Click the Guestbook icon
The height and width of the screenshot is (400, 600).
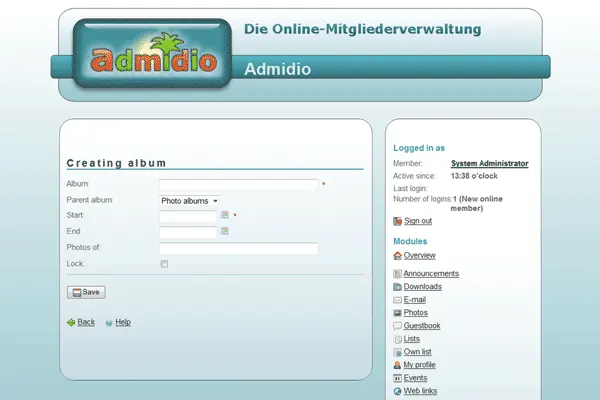pos(398,326)
